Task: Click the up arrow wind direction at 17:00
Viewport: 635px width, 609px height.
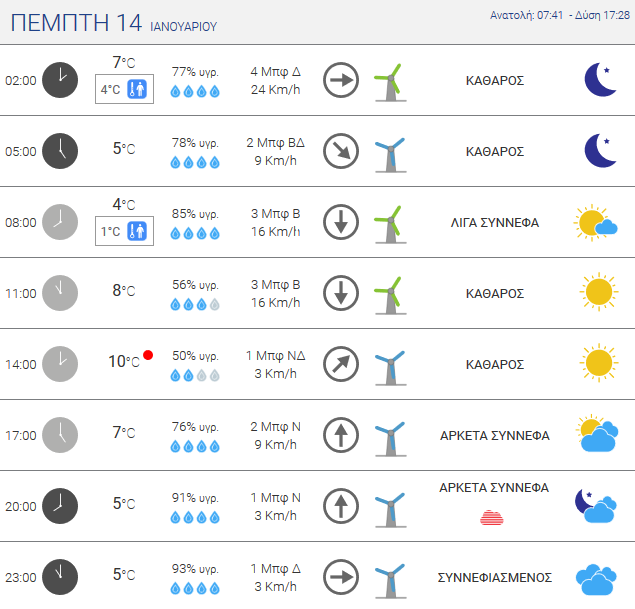Action: (341, 435)
